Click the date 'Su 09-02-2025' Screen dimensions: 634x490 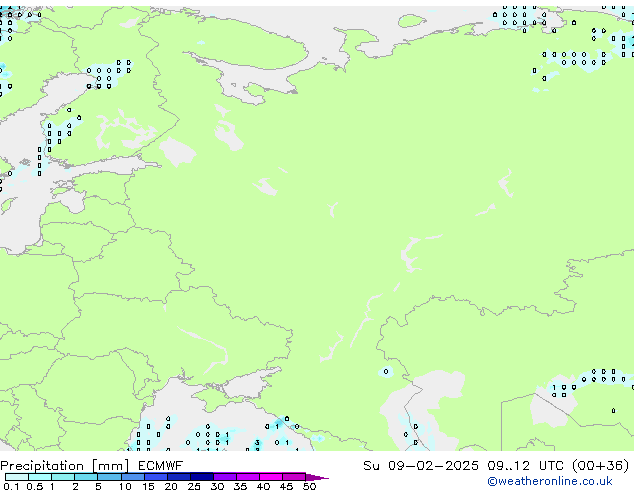(x=421, y=465)
